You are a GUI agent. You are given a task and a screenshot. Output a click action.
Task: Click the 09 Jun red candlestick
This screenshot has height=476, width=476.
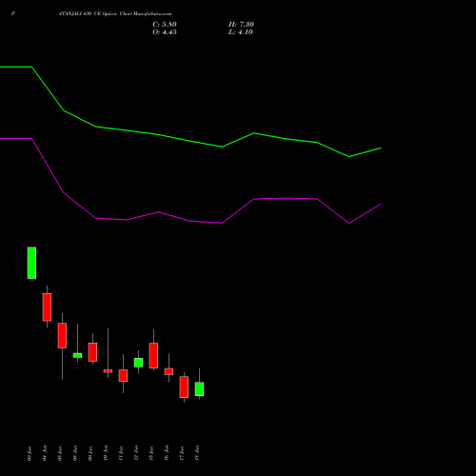[92, 352]
